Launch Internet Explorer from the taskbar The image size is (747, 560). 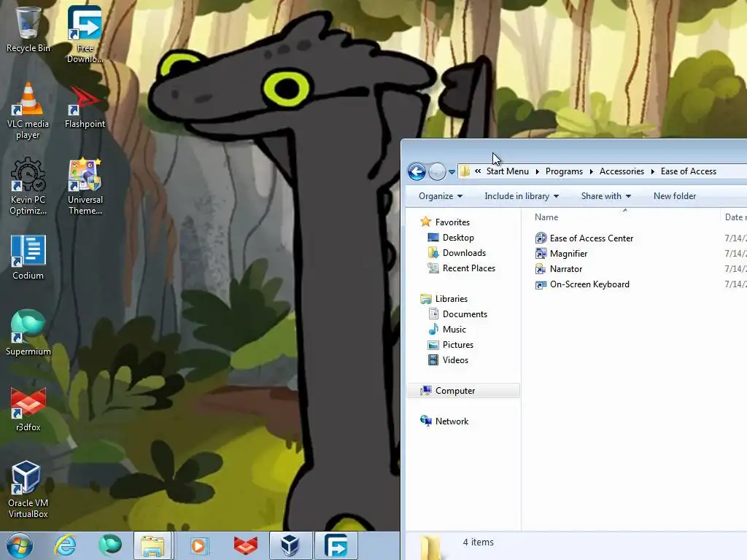coord(65,545)
